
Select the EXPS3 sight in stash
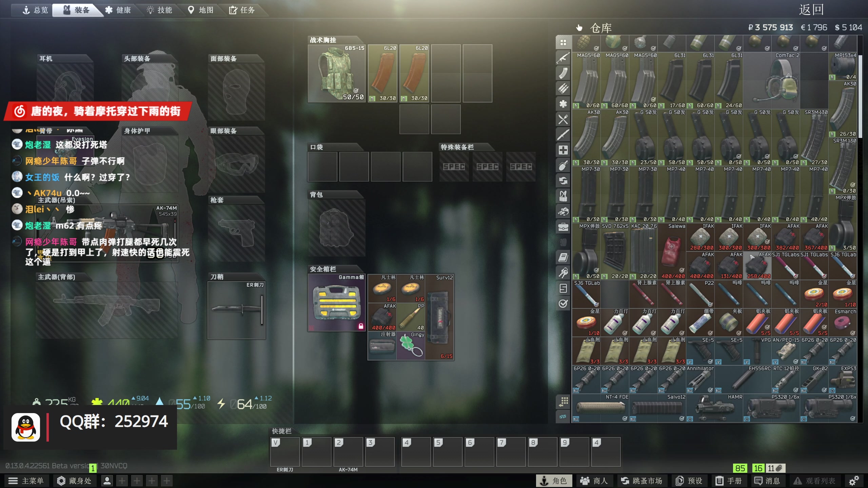(843, 380)
